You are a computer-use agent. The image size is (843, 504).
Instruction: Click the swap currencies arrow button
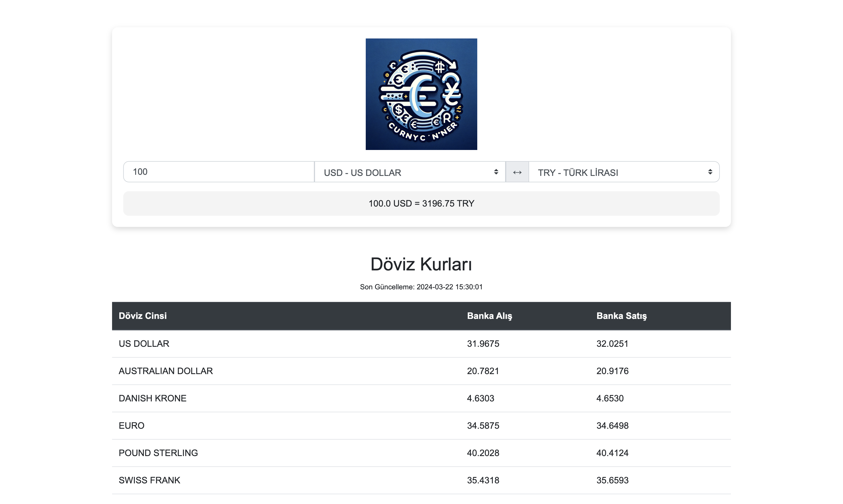(x=517, y=172)
